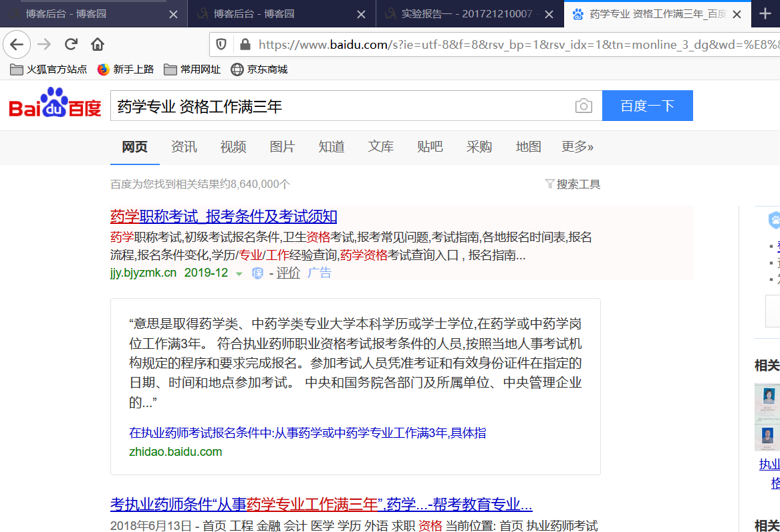
Task: Switch to 地图 search category
Action: click(x=529, y=146)
